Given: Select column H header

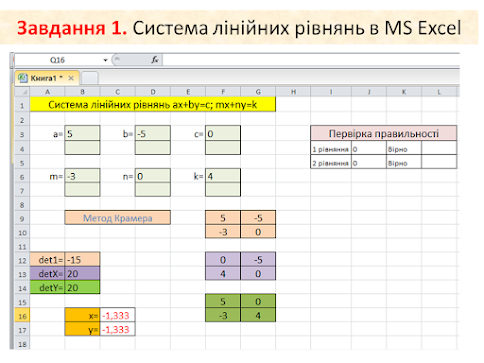Looking at the screenshot, I should pos(293,92).
